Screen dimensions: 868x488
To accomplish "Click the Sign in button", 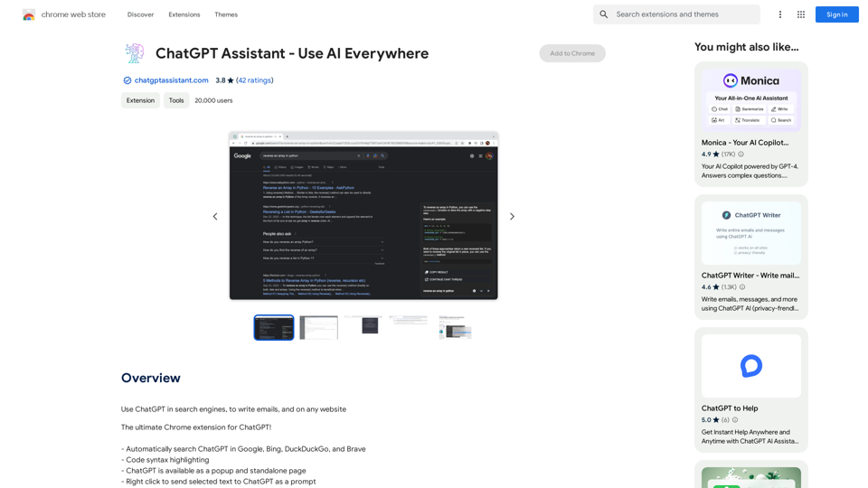I will pos(837,14).
